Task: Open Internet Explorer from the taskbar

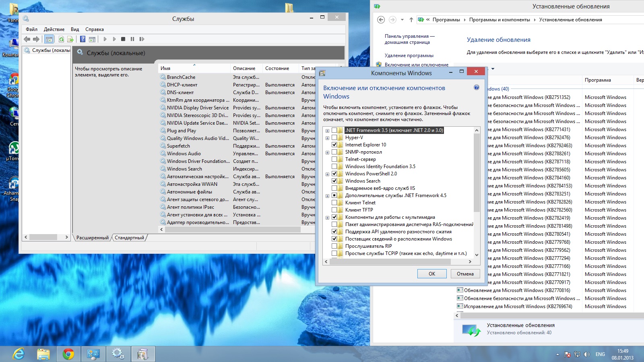Action: (19, 354)
